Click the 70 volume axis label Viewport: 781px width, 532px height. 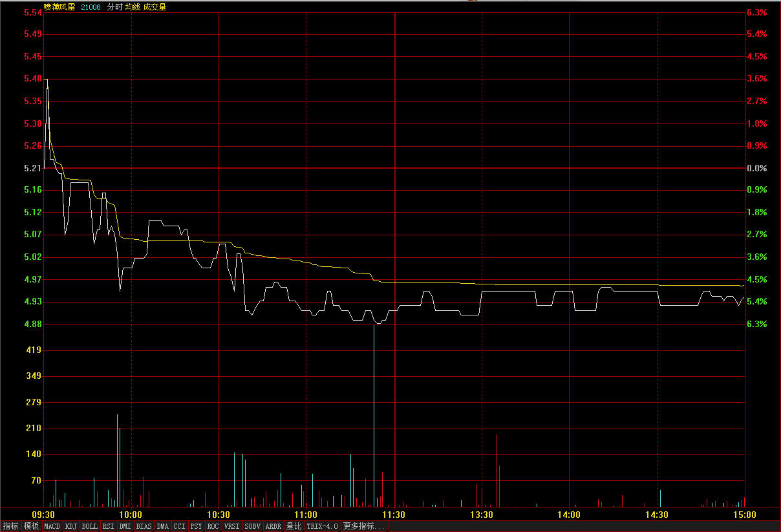(x=36, y=481)
